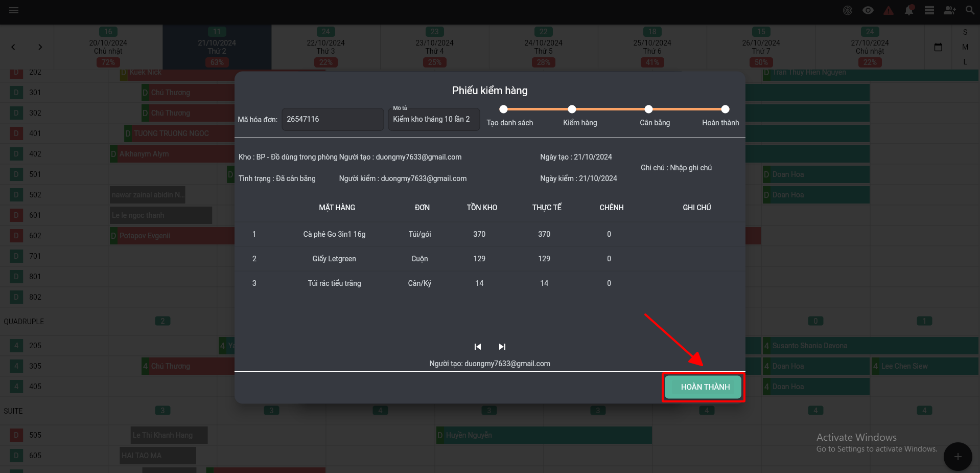Image resolution: width=980 pixels, height=473 pixels.
Task: Go to next week with right chevron
Action: coord(40,47)
